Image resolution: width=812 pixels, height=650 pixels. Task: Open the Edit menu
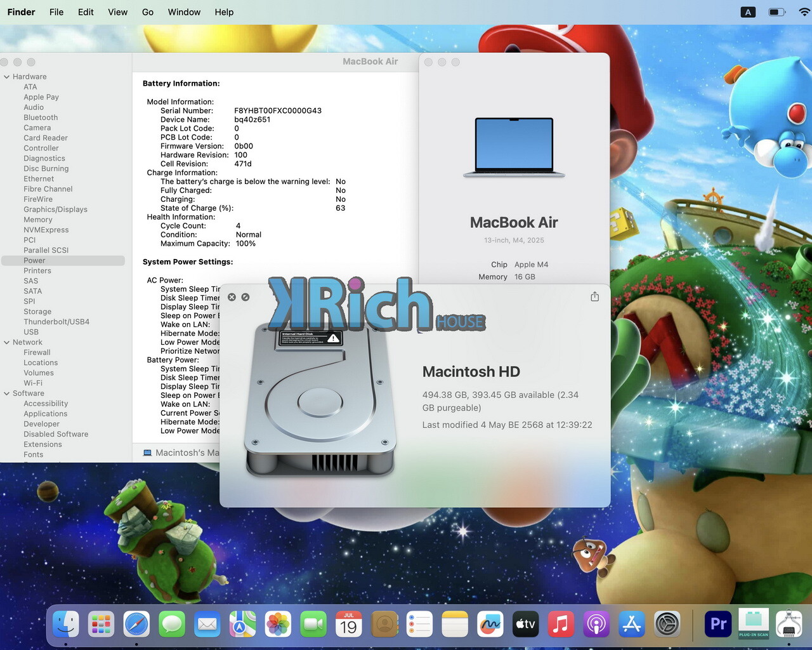coord(86,12)
